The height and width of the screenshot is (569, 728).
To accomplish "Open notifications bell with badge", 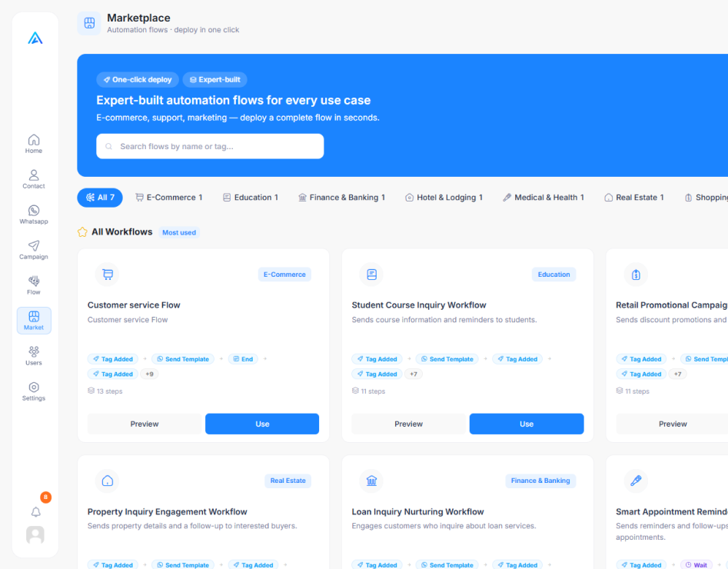I will (36, 511).
